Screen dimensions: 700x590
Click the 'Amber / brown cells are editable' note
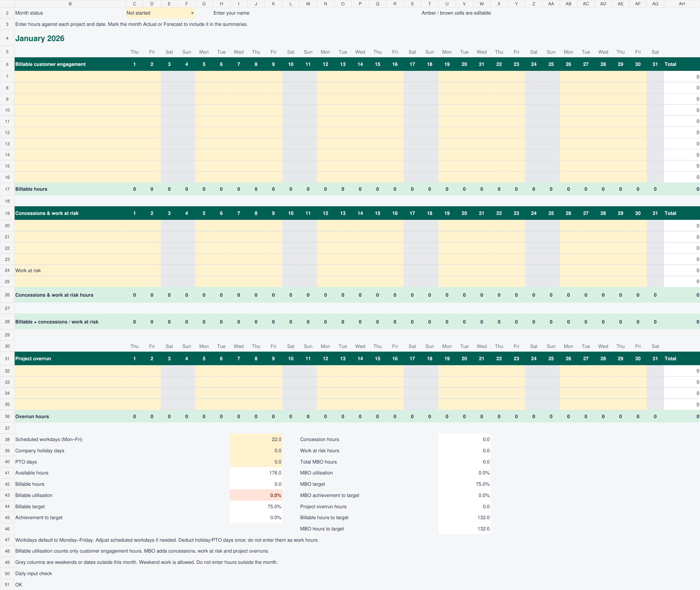pyautogui.click(x=456, y=13)
